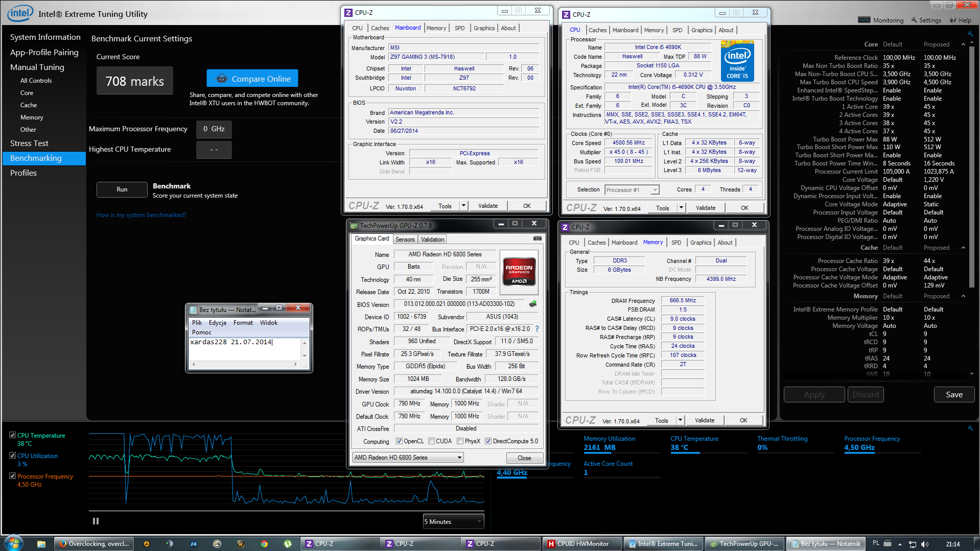Click Notepad title bar icon
980x551 pixels.
pyautogui.click(x=193, y=309)
